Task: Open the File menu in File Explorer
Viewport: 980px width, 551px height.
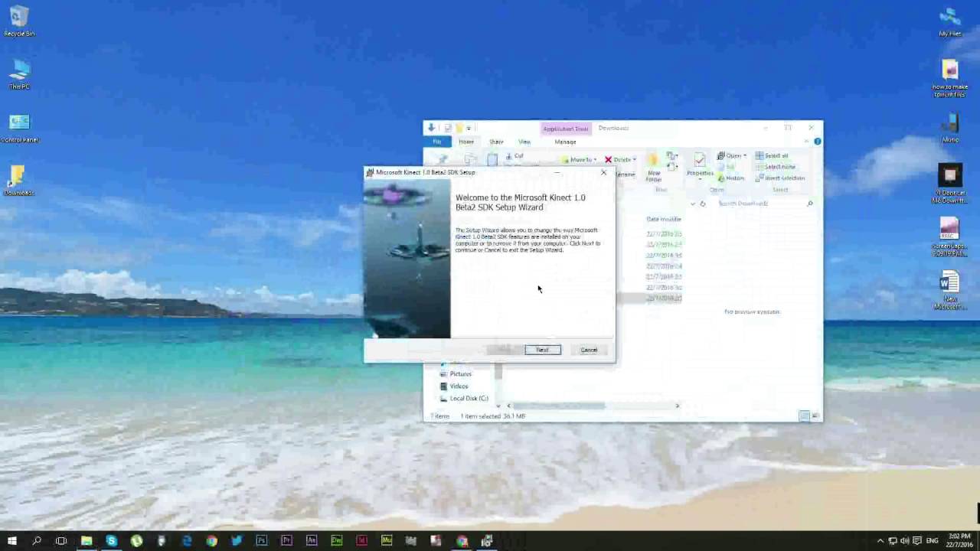Action: coord(437,142)
